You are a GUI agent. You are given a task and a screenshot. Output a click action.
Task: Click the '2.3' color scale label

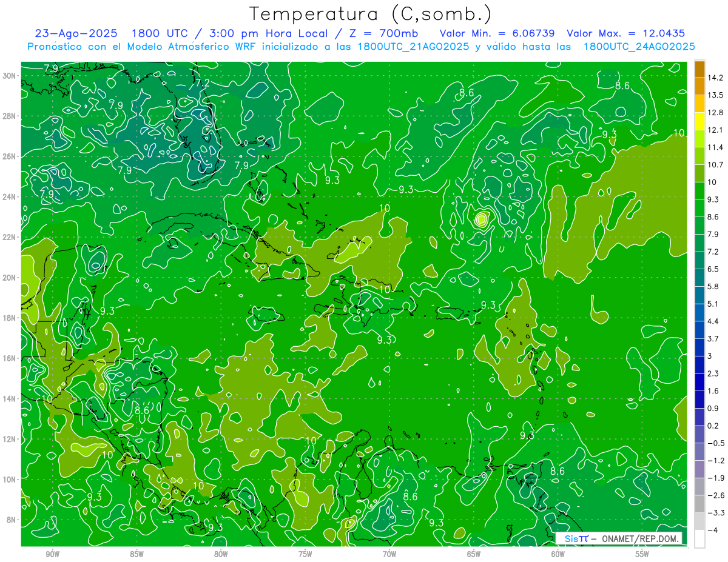(x=713, y=373)
